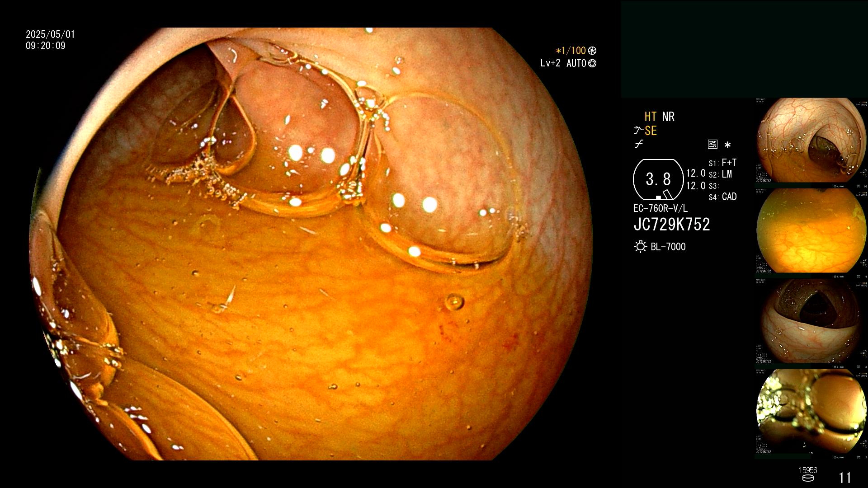
Task: Click the main live endoscopy image
Action: pyautogui.click(x=311, y=244)
